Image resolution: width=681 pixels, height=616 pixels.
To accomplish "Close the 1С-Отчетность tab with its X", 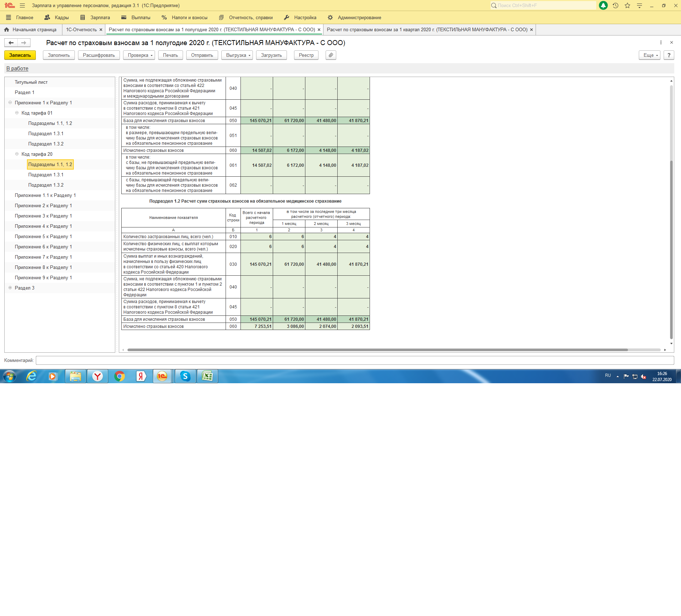I will coord(101,30).
